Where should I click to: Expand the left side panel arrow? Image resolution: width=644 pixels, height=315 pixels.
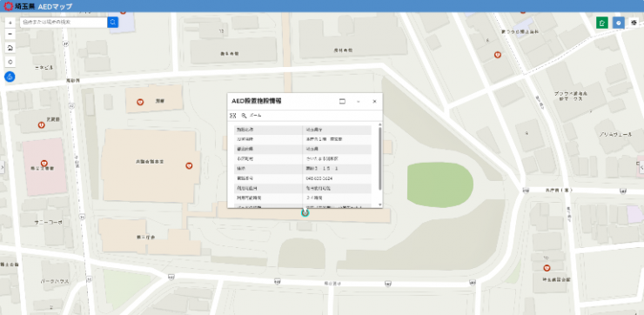(x=2, y=167)
